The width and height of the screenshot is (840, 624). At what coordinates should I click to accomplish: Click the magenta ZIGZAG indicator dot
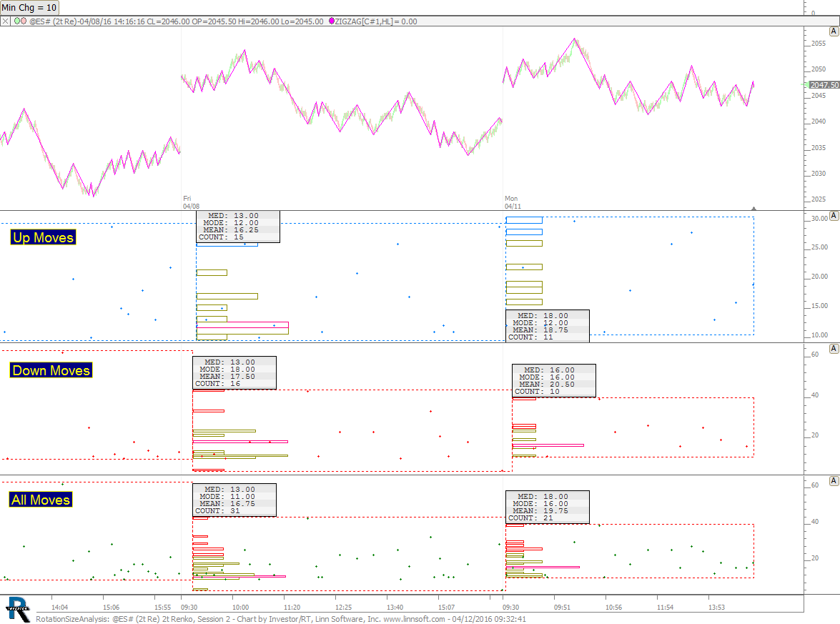(332, 21)
